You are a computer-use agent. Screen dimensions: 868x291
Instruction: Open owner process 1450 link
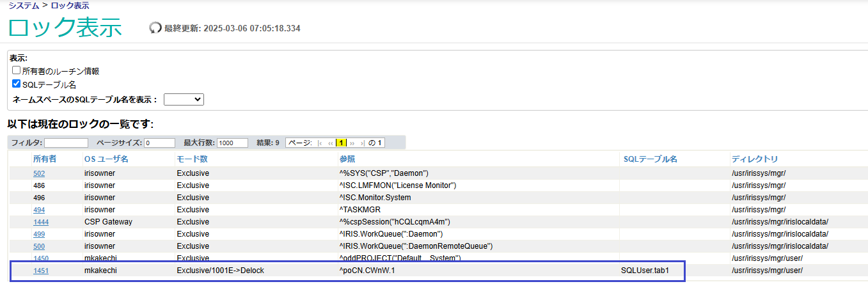(x=41, y=258)
